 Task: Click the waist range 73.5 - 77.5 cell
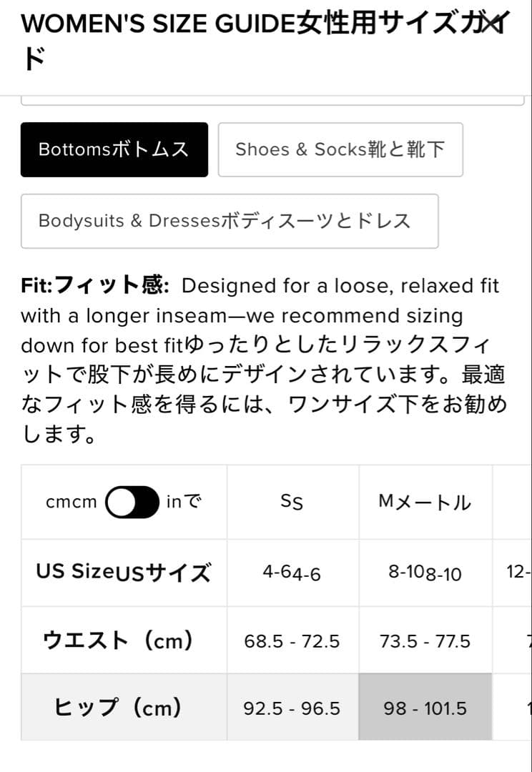(x=425, y=640)
